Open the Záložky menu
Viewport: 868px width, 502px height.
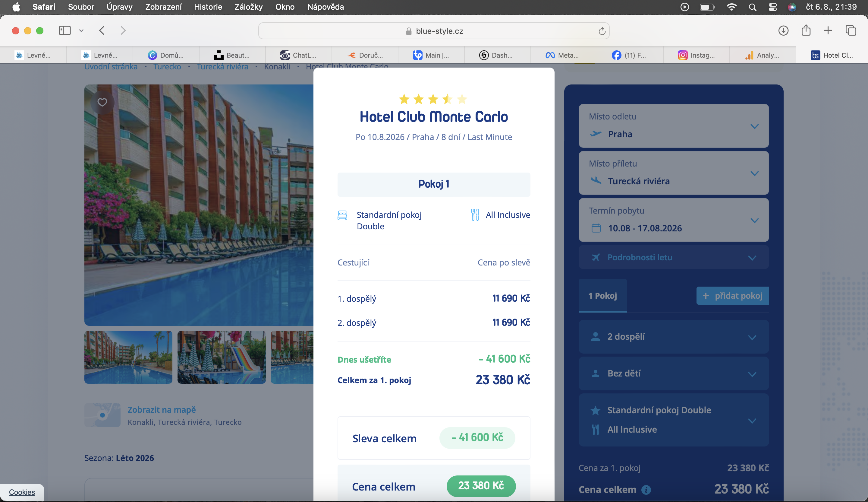[x=249, y=7]
